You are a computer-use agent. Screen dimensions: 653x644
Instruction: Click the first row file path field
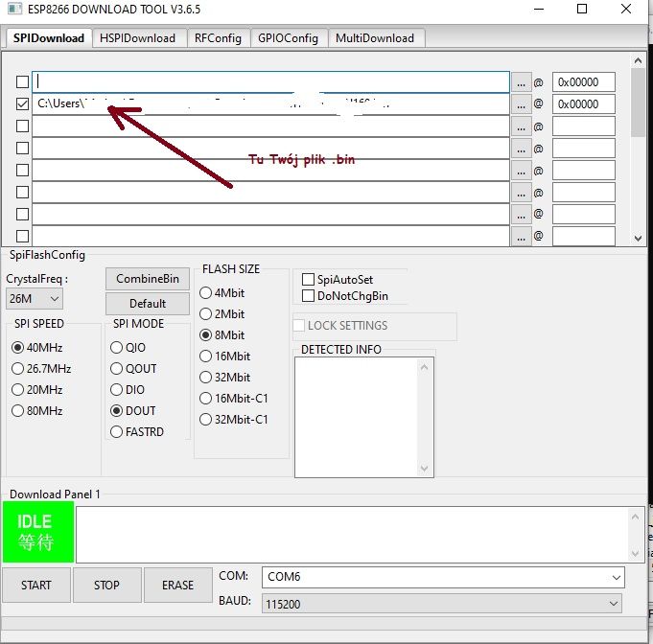270,82
